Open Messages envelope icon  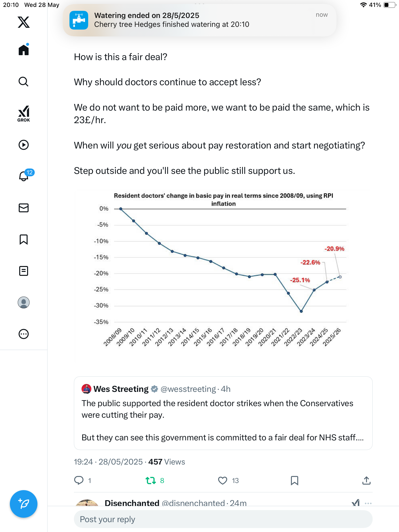(x=24, y=208)
